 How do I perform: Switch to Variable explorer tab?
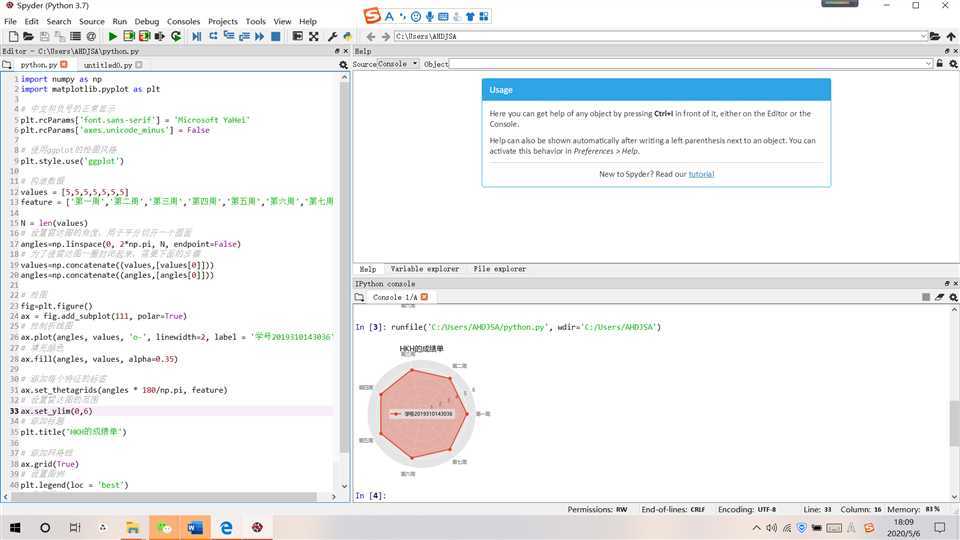[424, 269]
